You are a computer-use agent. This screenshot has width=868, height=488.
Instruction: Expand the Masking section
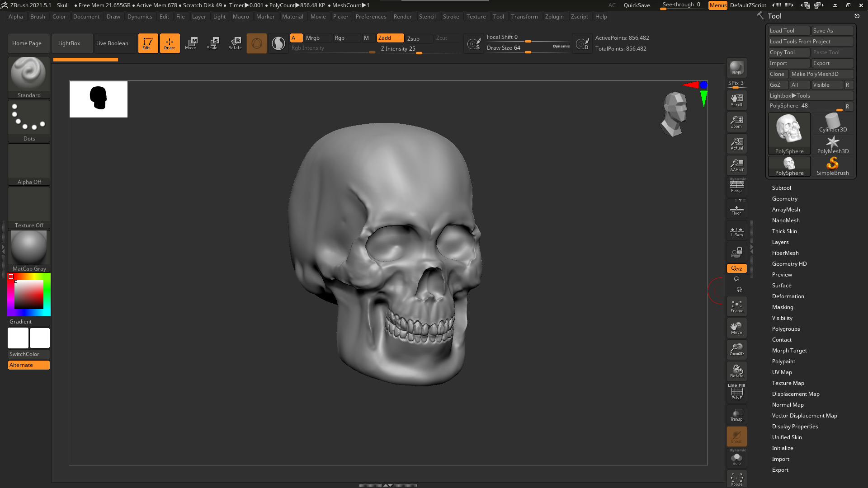point(782,307)
